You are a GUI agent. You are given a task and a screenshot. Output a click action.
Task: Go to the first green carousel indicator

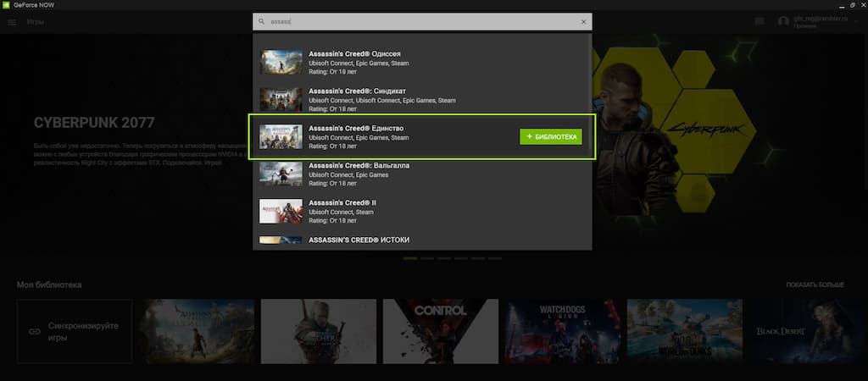[410, 258]
